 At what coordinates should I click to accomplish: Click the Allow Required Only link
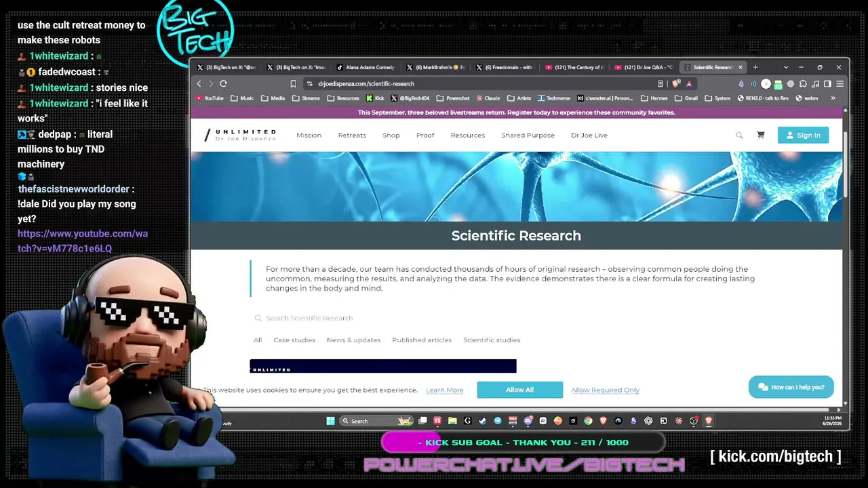point(605,390)
